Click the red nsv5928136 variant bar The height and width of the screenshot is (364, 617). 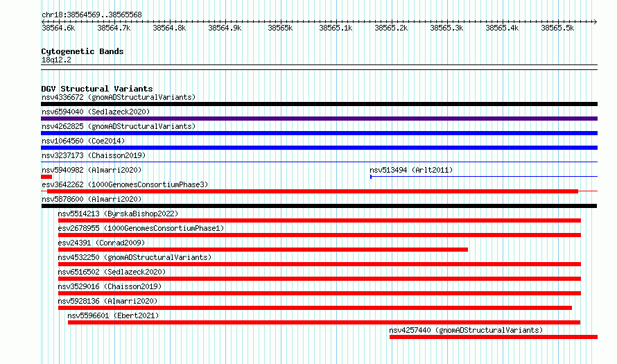315,308
